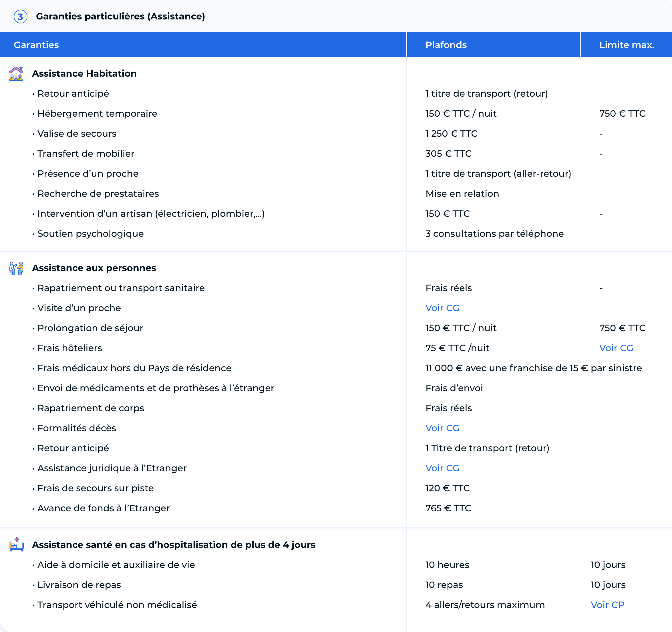This screenshot has width=672, height=632.
Task: Click the Soutien psychologique guarantee row
Action: (91, 234)
